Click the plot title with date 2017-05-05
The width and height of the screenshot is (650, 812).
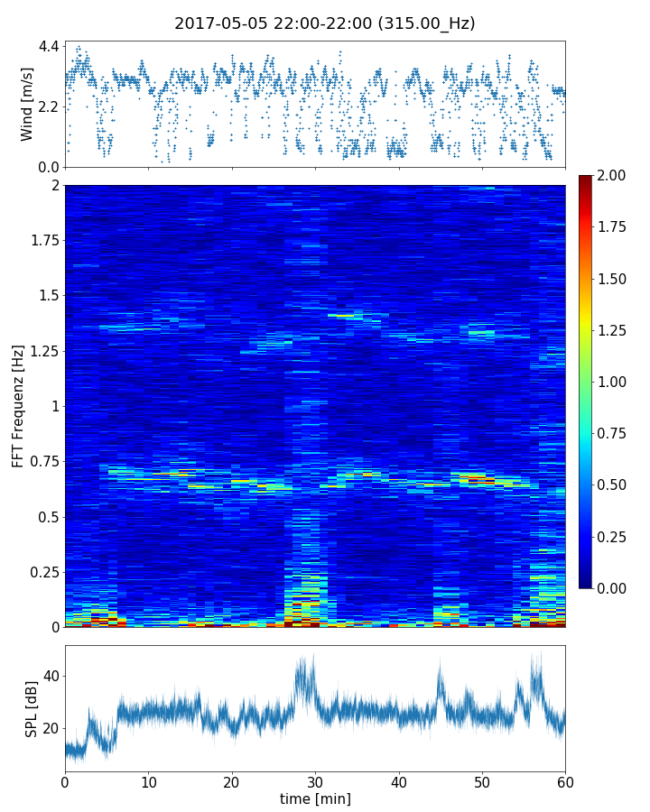pos(324,23)
